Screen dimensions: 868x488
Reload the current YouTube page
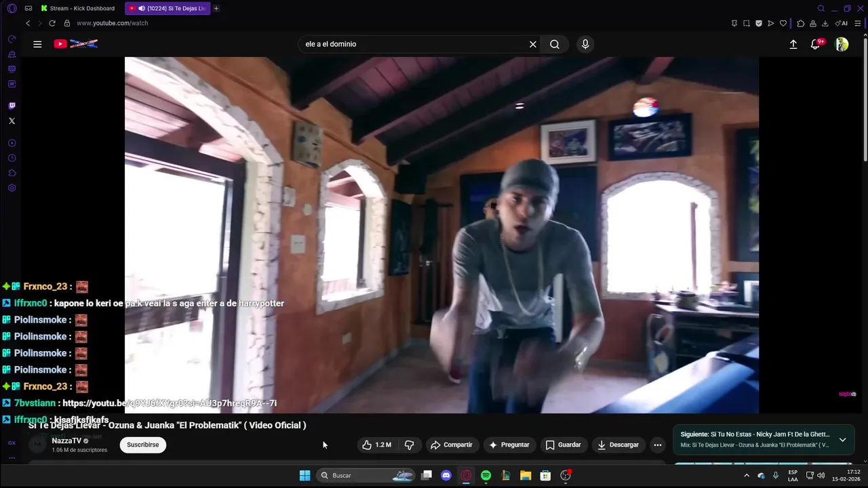[x=52, y=23]
